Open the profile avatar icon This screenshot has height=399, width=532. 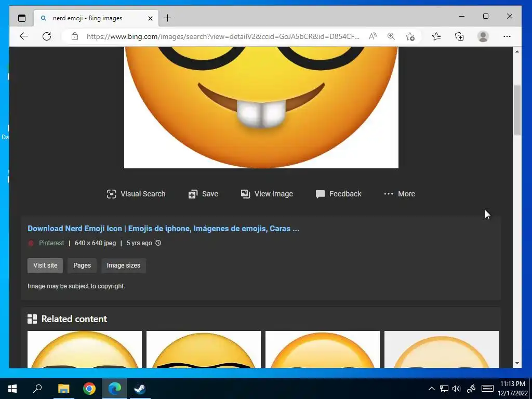click(483, 36)
